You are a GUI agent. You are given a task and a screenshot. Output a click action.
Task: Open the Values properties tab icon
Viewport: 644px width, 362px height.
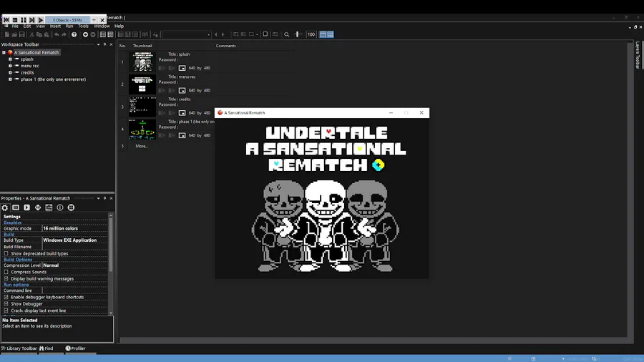click(38, 207)
